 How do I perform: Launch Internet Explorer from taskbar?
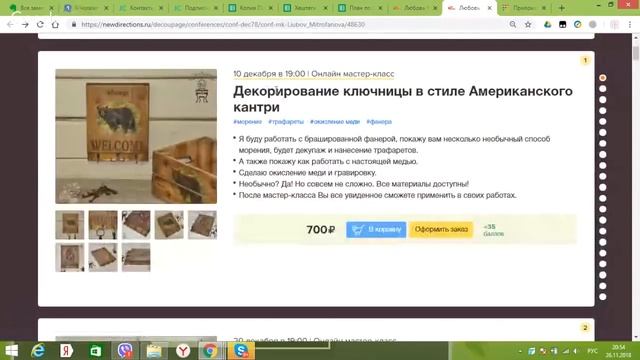click(38, 351)
